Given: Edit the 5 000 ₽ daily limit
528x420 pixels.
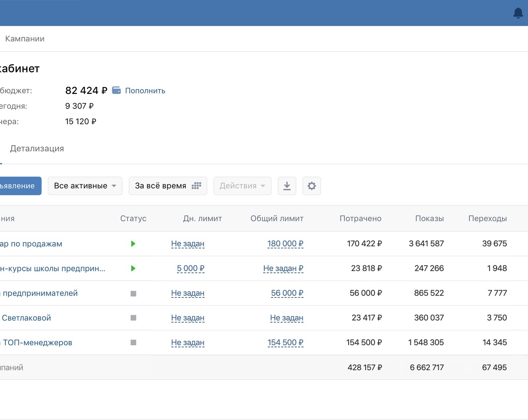Looking at the screenshot, I should [x=191, y=268].
